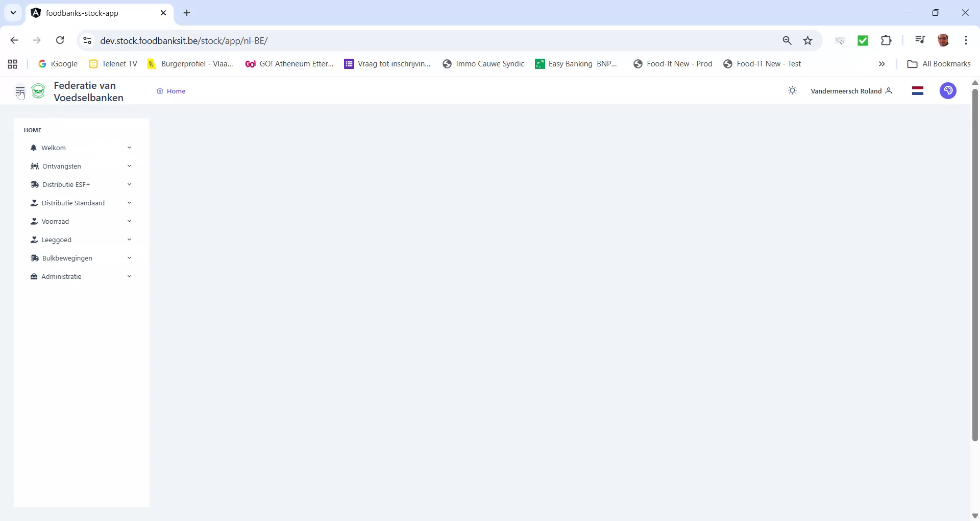Image resolution: width=980 pixels, height=521 pixels.
Task: Click the Ontvangsten sidebar icon
Action: [33, 166]
